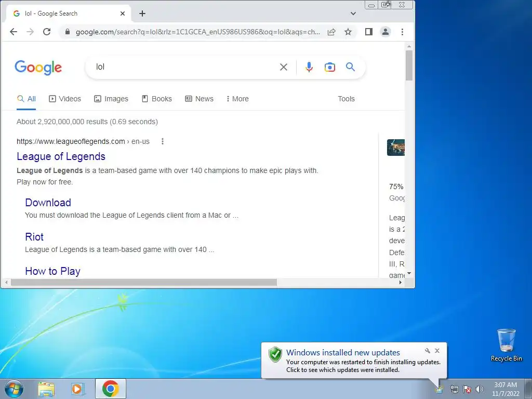Image resolution: width=532 pixels, height=399 pixels.
Task: Click the Windows installed new updates notification
Action: click(354, 361)
